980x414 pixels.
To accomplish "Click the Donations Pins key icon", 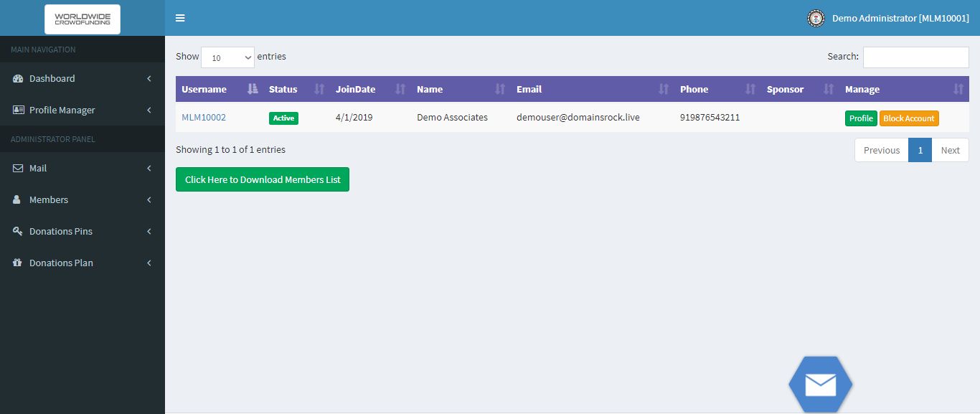I will pos(18,231).
